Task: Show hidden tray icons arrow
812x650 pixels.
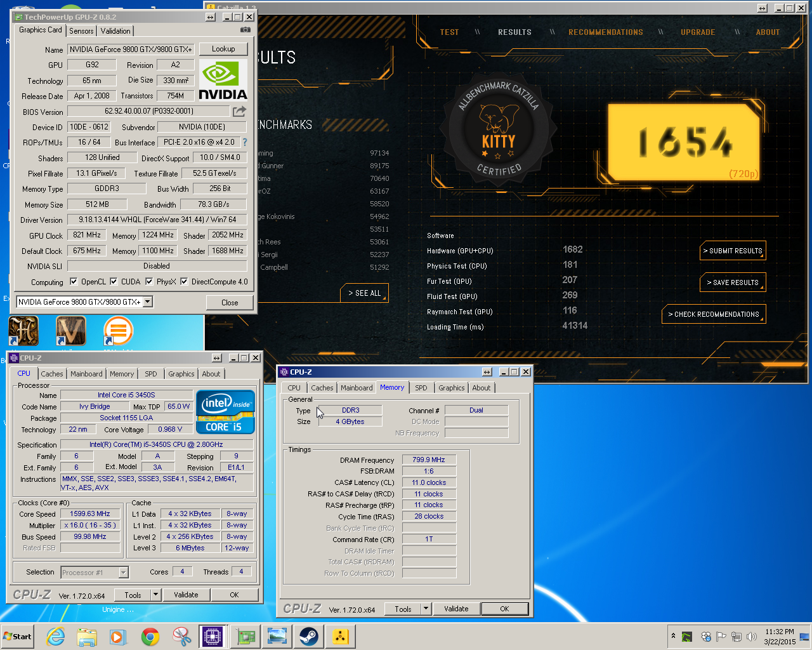Action: coord(673,636)
